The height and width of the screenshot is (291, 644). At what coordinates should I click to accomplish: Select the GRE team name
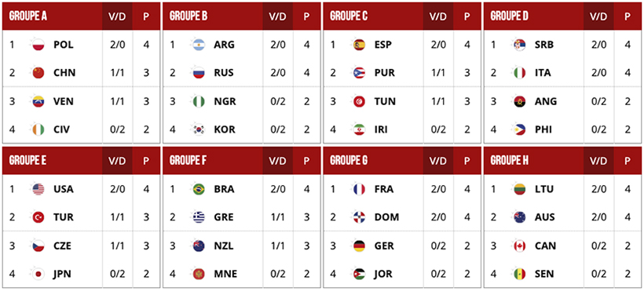[224, 217]
